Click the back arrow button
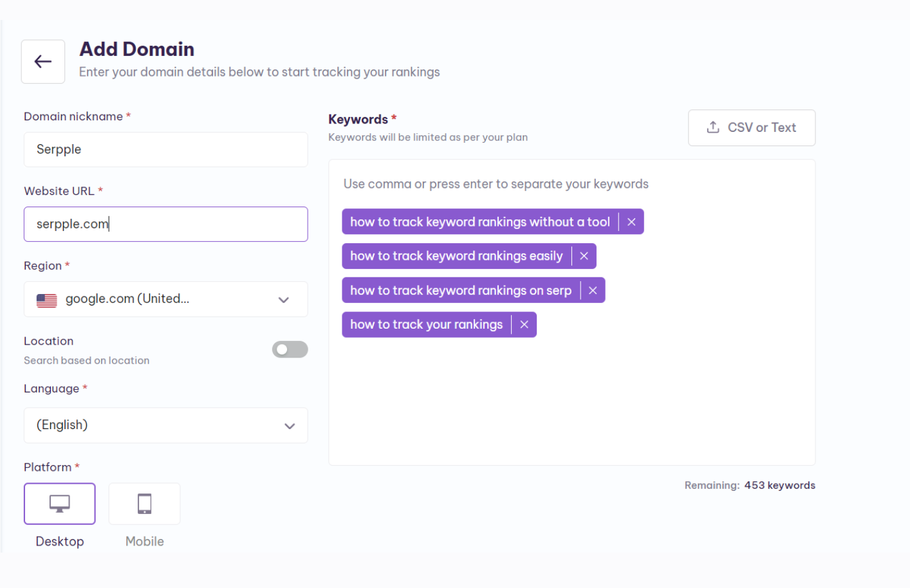 tap(43, 62)
